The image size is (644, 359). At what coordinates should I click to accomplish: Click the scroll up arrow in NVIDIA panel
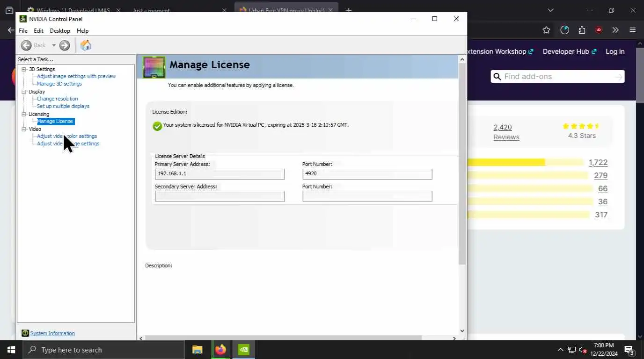[x=462, y=59]
